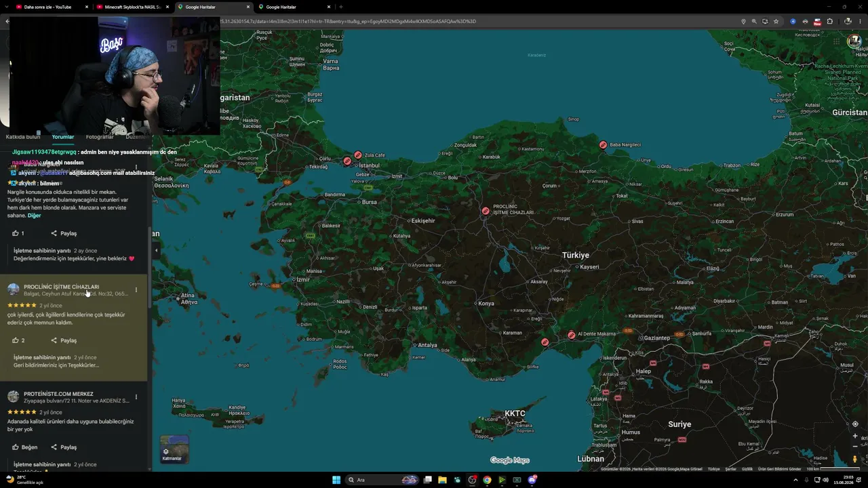Share the PROTEİNİSTE.COM MERKEZ review
Screen dimensions: 868x488
(x=64, y=447)
